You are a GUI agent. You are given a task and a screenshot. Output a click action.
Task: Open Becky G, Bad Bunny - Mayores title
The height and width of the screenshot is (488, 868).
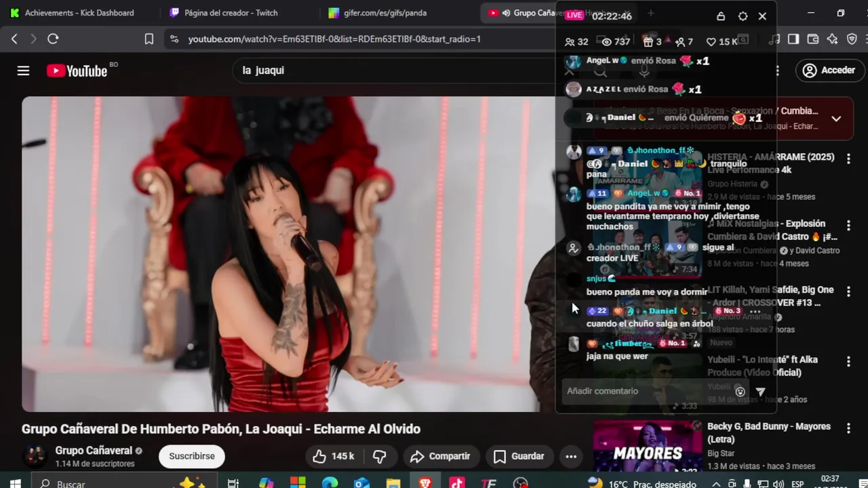769,432
